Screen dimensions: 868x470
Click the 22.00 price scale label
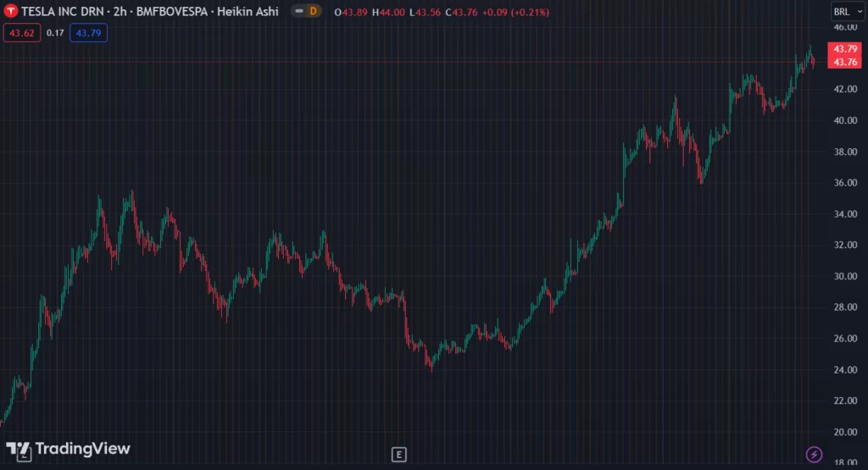[x=845, y=401]
